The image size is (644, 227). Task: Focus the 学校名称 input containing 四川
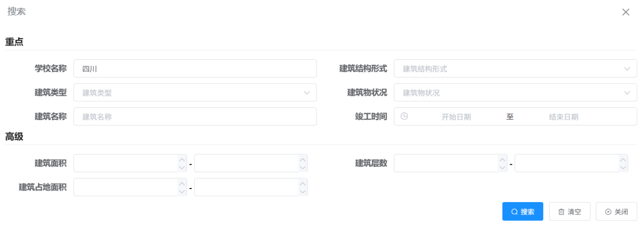tap(195, 68)
